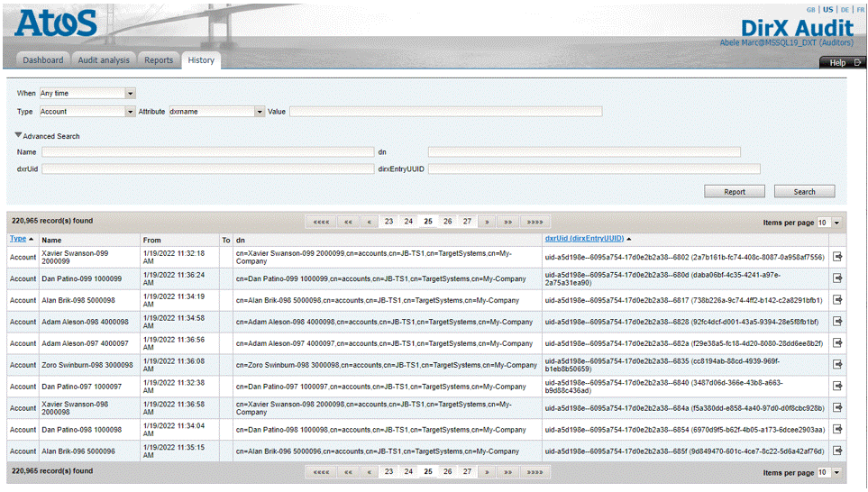Sort by dxrUid (dirxEntryUUID) column header
868x492 pixels.
click(584, 239)
